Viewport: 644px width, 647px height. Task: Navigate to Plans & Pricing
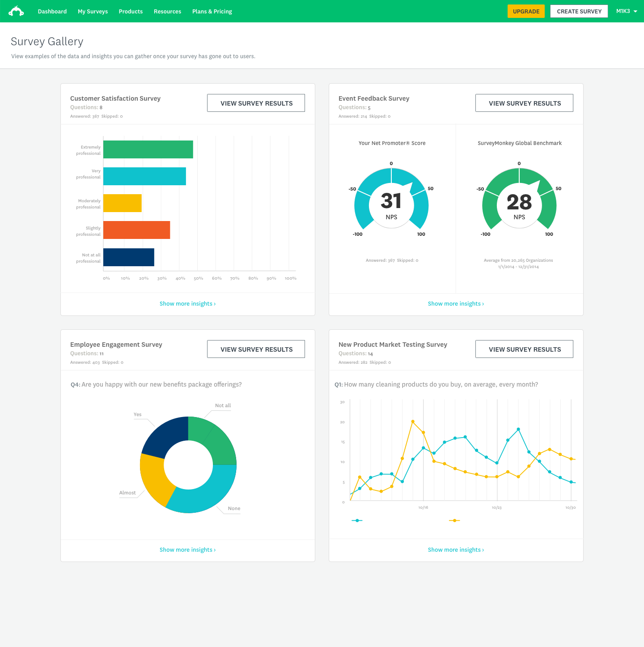[x=212, y=12]
